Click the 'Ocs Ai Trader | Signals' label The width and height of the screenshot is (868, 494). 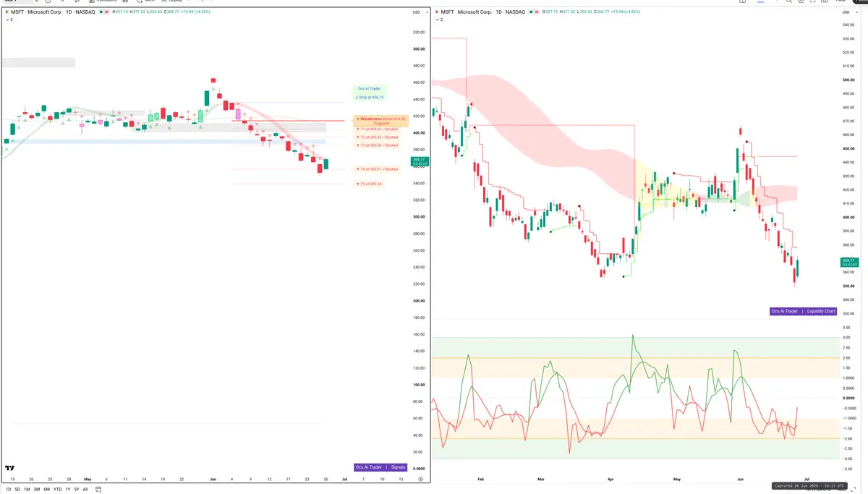(380, 467)
